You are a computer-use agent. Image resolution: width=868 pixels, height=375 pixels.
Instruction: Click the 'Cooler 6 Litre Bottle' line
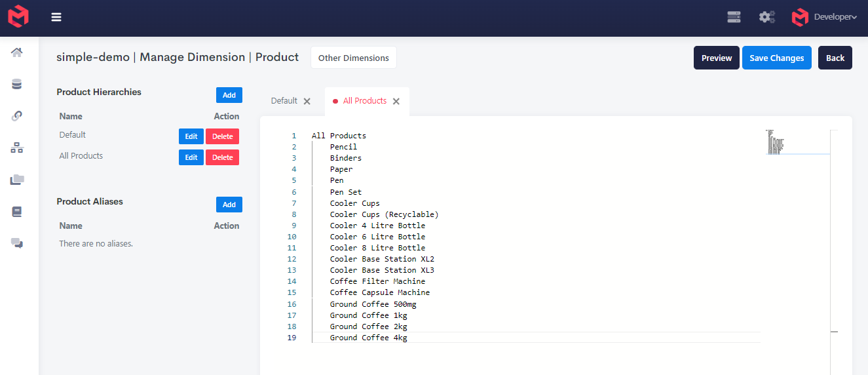[377, 237]
